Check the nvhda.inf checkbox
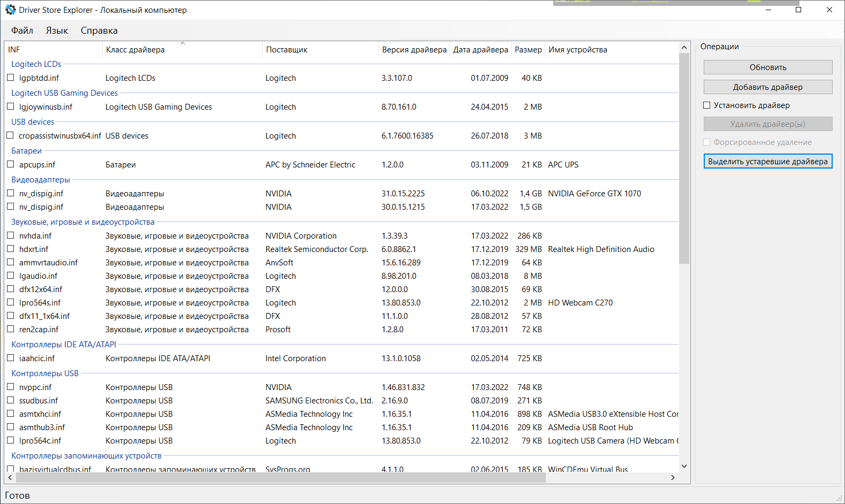Screen dimensions: 845x504 click(11, 235)
